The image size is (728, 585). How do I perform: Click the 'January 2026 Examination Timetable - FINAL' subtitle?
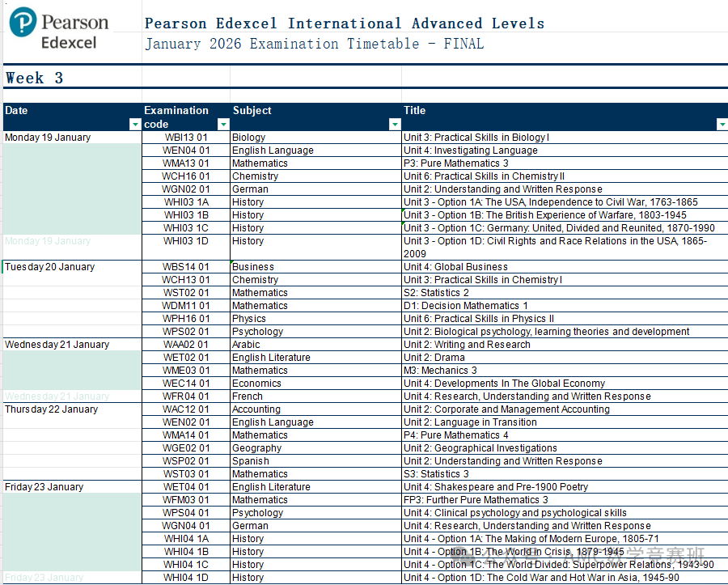[x=314, y=44]
